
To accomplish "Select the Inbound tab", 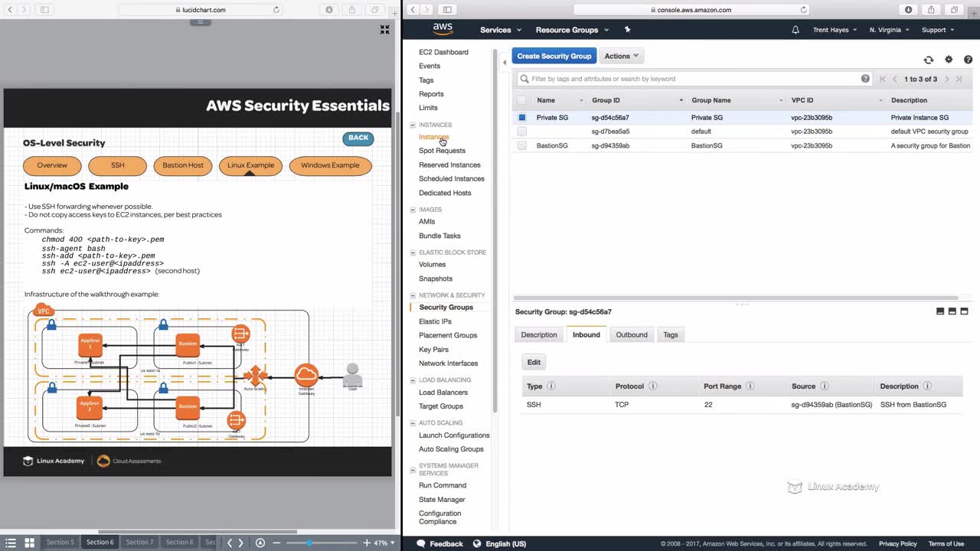I will coord(586,334).
